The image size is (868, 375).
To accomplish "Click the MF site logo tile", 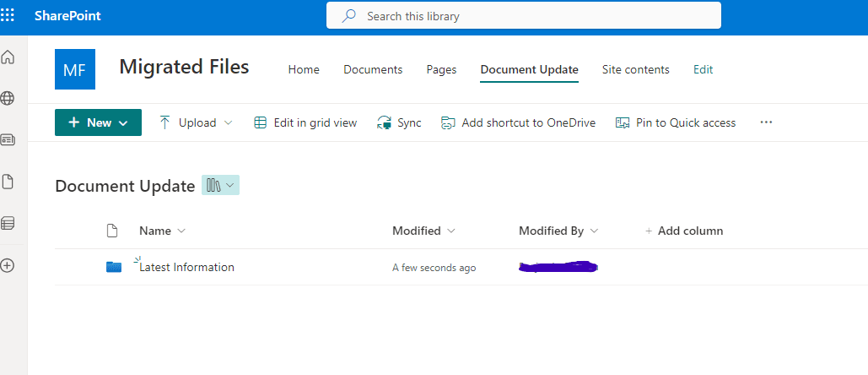I will pos(75,69).
